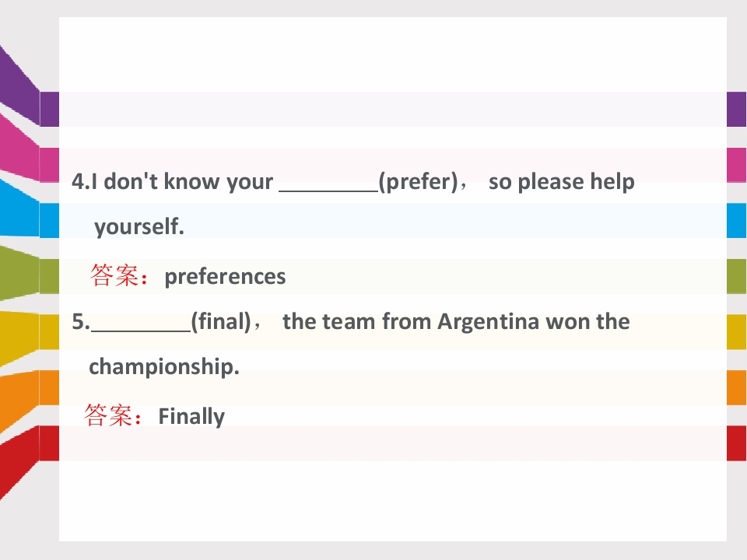Click the red 答案 label above Finally
The height and width of the screenshot is (560, 747).
pos(113,415)
